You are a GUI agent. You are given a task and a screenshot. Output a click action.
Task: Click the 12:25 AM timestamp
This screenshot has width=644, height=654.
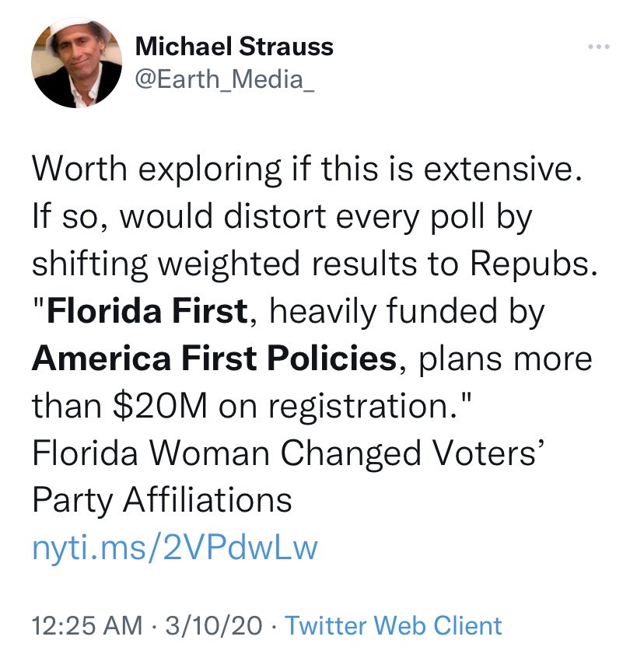pos(87,625)
